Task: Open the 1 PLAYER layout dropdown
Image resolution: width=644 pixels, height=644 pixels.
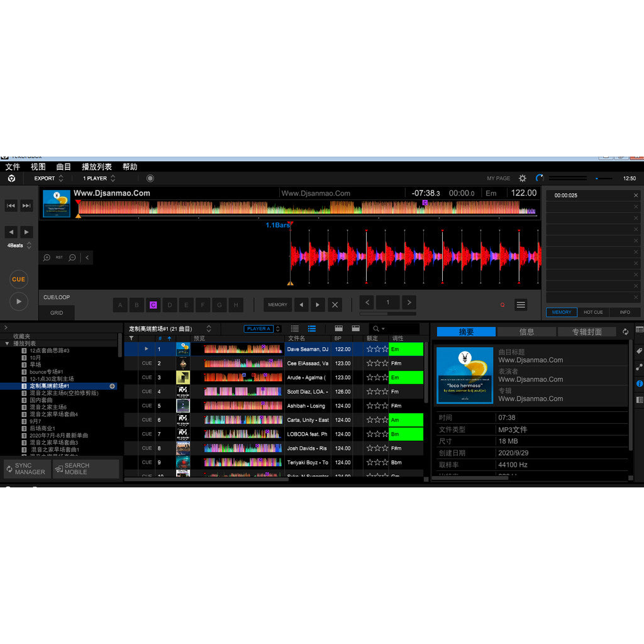Action: [x=99, y=178]
